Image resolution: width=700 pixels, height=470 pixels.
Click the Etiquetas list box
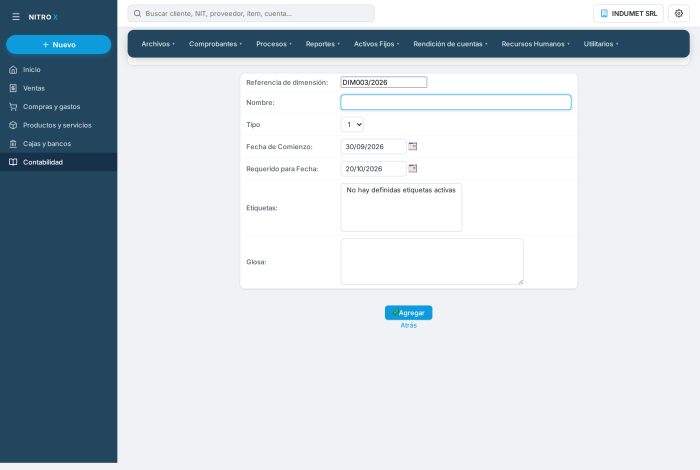pyautogui.click(x=401, y=208)
